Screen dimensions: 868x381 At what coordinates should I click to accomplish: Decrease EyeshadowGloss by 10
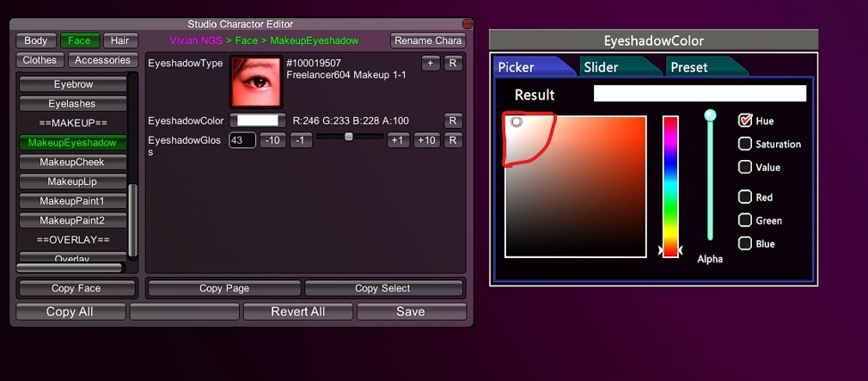click(x=273, y=140)
